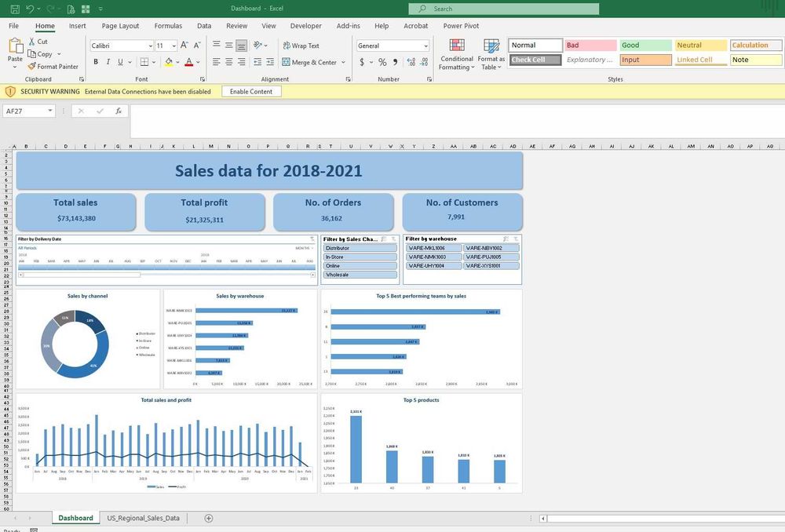Open Conditional Formatting menu

[x=457, y=54]
